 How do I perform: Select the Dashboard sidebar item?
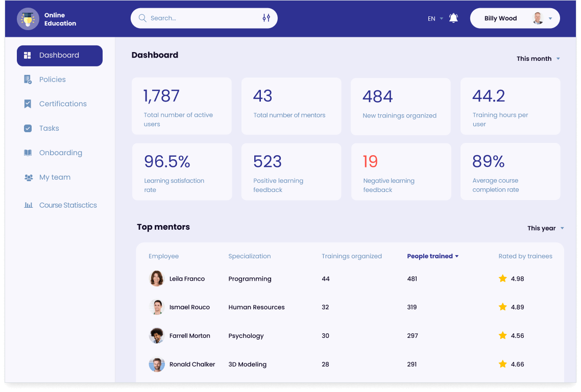pyautogui.click(x=59, y=56)
